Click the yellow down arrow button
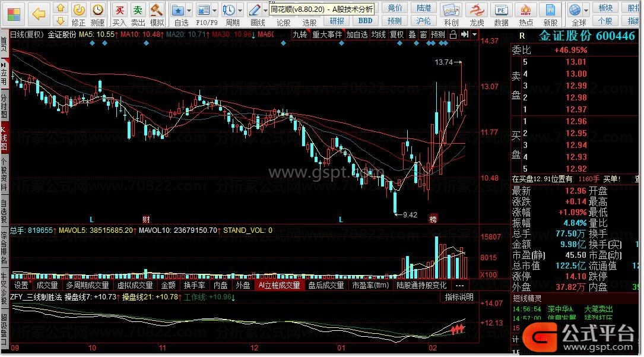The width and height of the screenshot is (644, 357). 61,21
